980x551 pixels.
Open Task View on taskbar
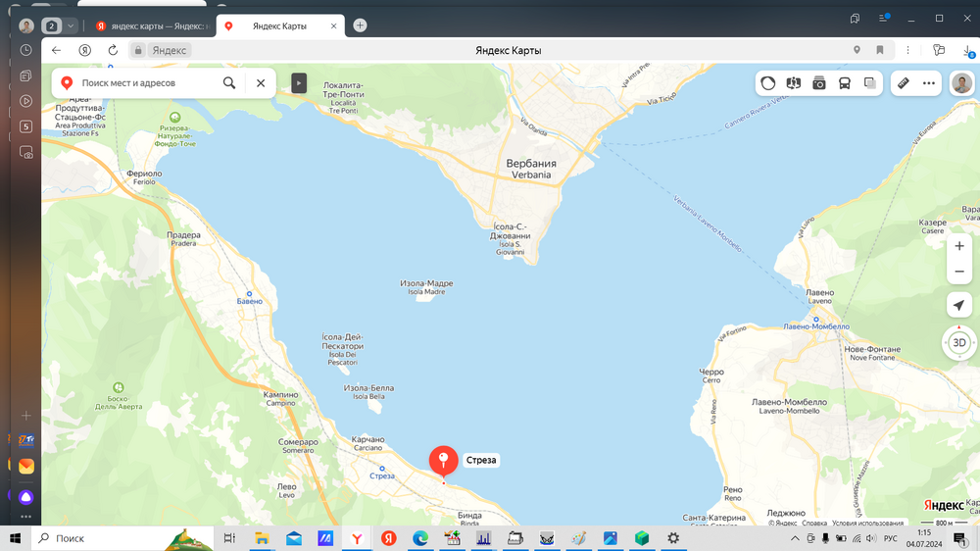pos(229,538)
